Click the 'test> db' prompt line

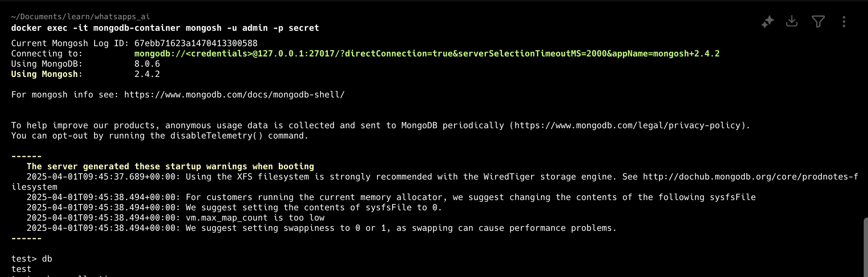[x=32, y=259]
